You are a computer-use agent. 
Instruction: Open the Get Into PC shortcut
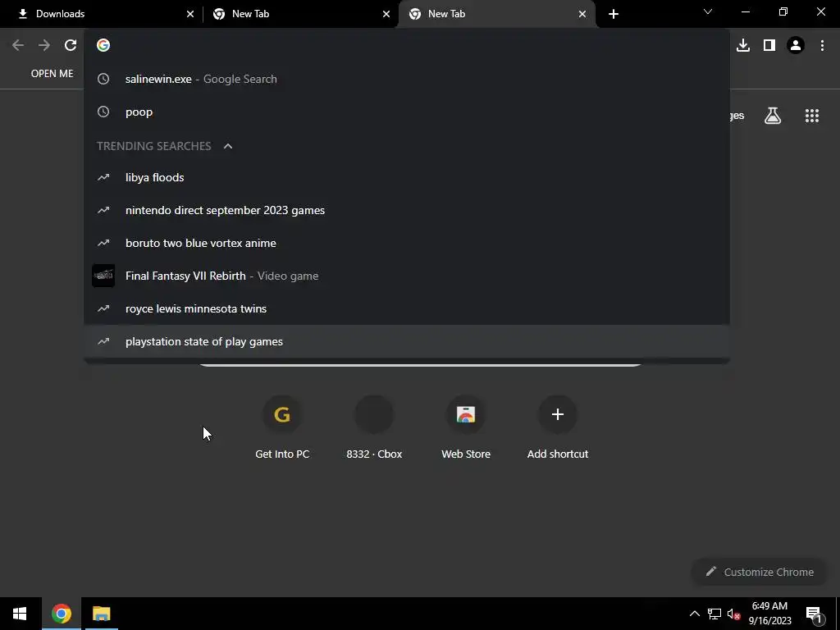(282, 428)
